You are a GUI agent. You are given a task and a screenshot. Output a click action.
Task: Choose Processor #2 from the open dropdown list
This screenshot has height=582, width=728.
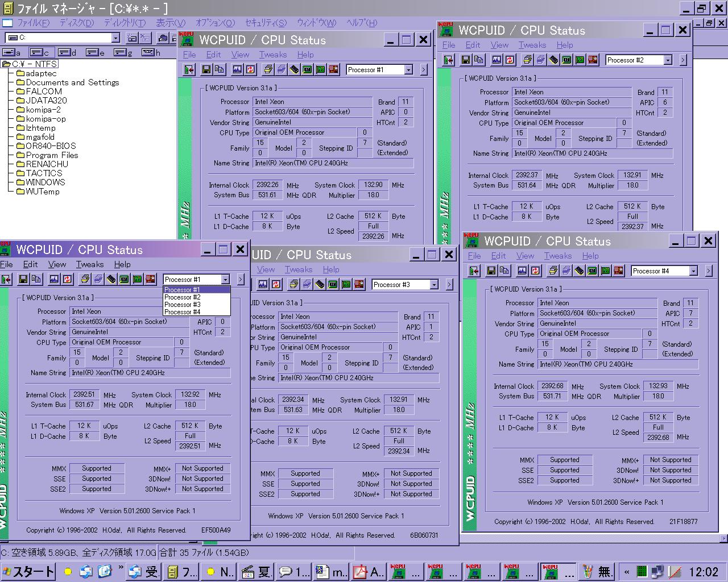tap(196, 297)
